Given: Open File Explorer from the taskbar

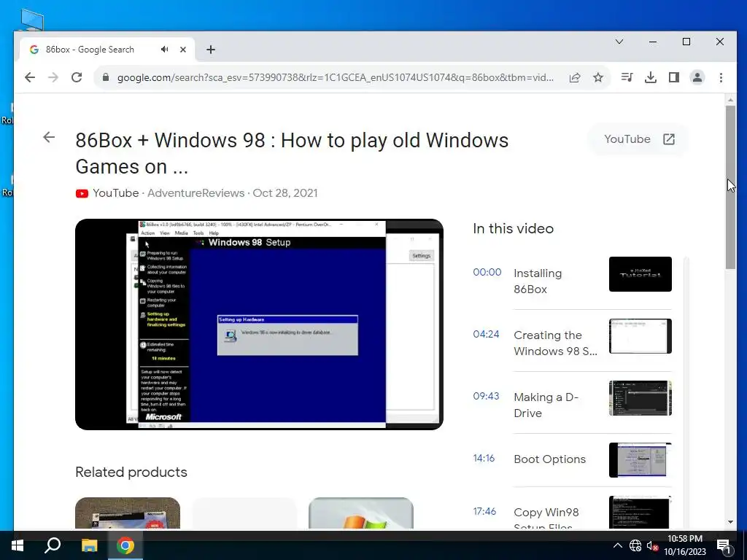Looking at the screenshot, I should (x=89, y=545).
